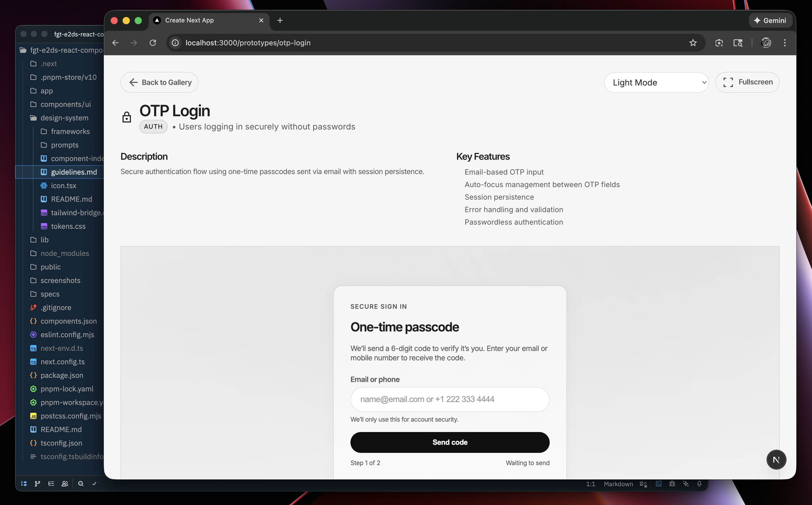Image resolution: width=812 pixels, height=505 pixels.
Task: Open a new browser tab with plus button
Action: (x=280, y=20)
